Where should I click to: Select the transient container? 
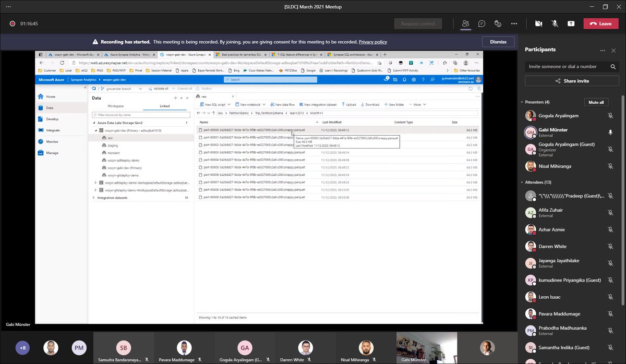point(113,153)
